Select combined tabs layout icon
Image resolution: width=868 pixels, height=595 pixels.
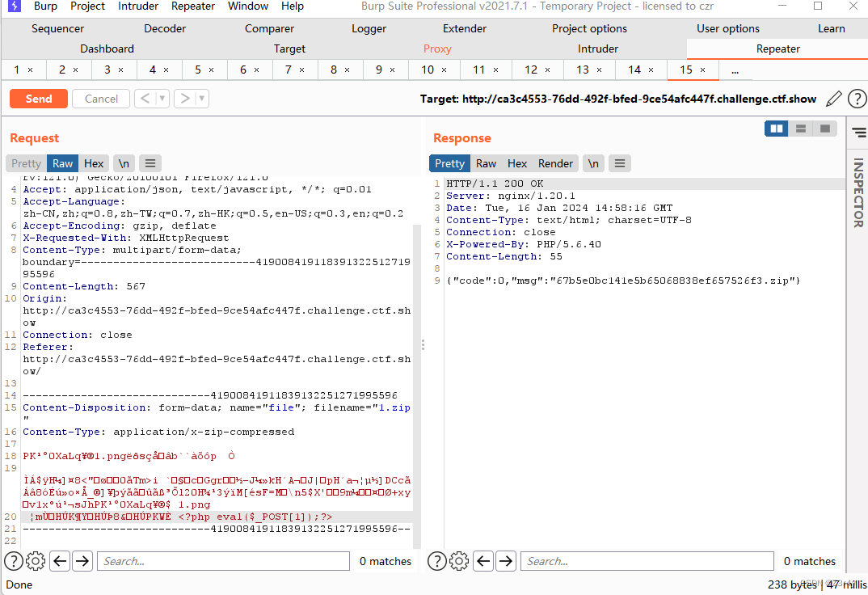825,129
